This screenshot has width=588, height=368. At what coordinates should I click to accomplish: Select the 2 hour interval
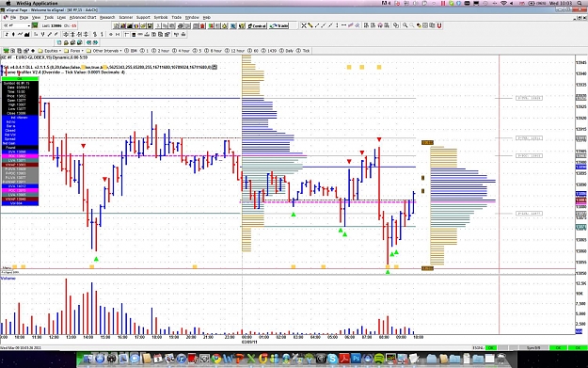coord(161,51)
